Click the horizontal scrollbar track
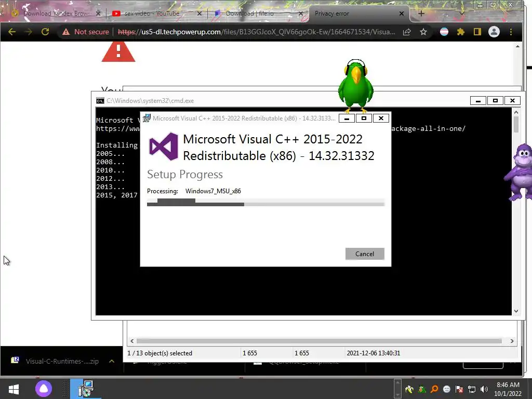The image size is (532, 399). (x=319, y=341)
